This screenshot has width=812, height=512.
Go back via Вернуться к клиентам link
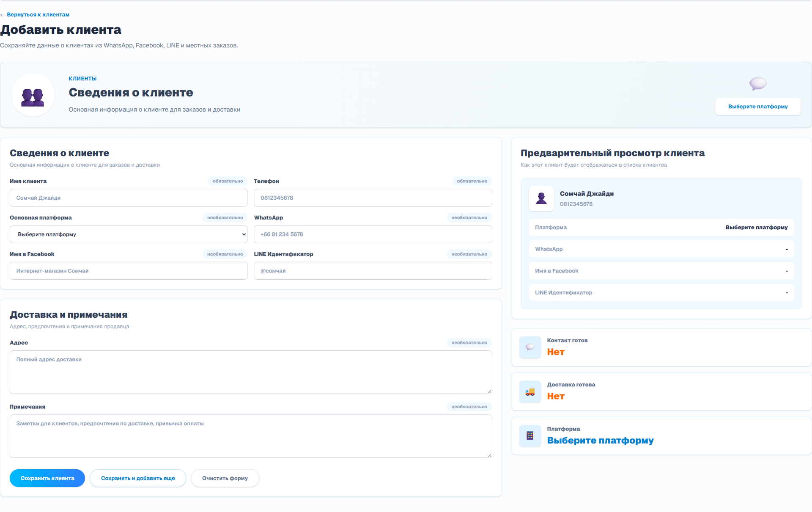click(x=35, y=14)
